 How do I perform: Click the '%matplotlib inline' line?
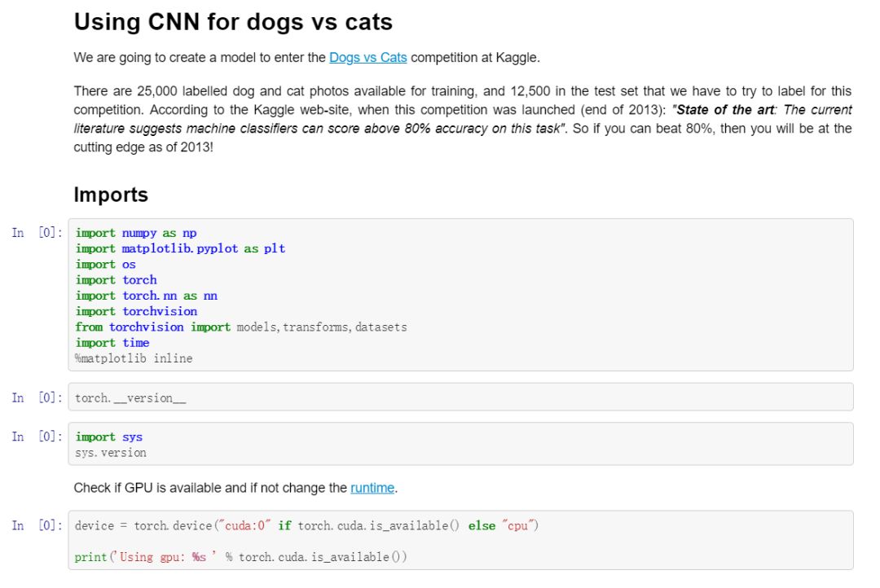[134, 358]
